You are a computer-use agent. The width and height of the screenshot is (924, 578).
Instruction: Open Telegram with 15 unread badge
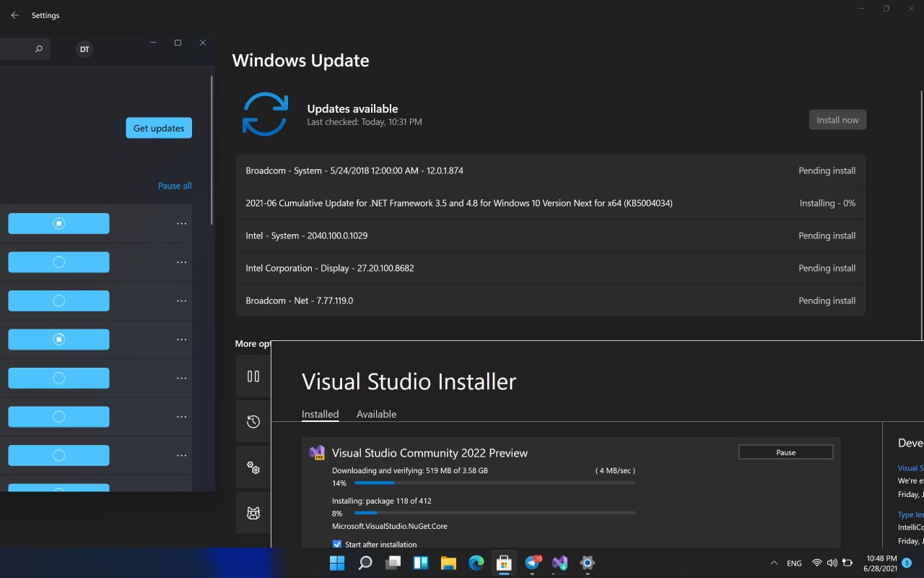(x=533, y=563)
